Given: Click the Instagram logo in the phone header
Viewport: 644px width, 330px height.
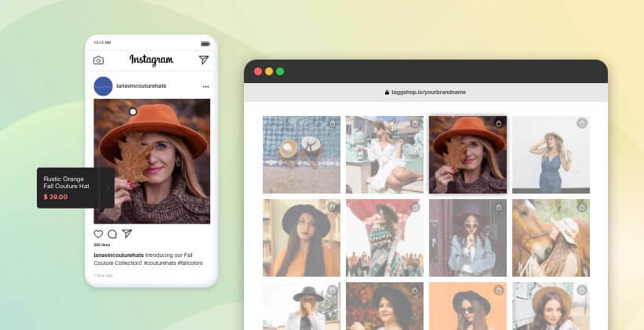Looking at the screenshot, I should click(x=151, y=60).
